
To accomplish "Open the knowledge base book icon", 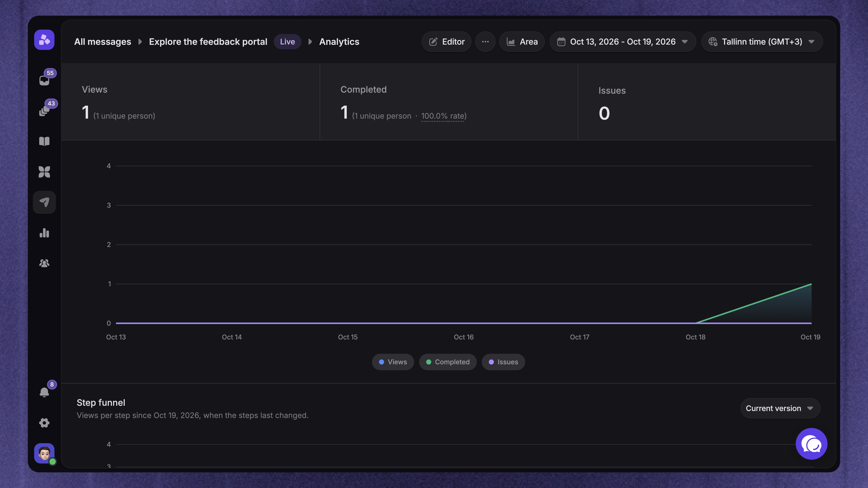I will [44, 141].
